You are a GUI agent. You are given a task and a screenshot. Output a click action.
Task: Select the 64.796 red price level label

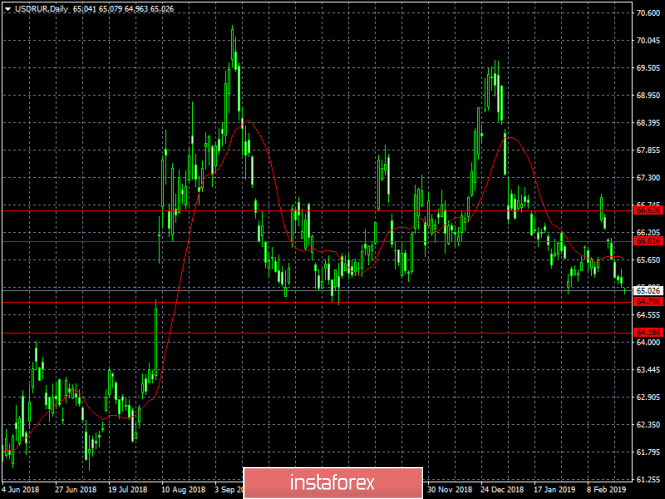[648, 302]
